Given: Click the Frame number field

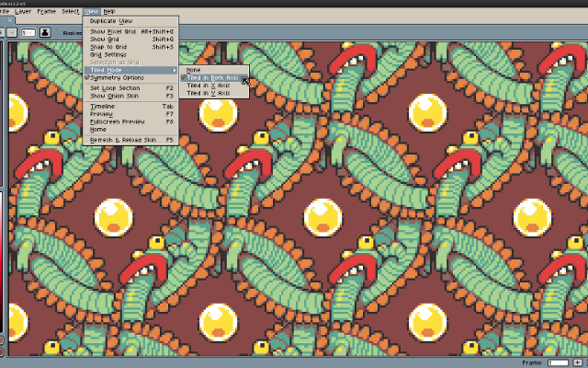Looking at the screenshot, I should pos(558,362).
